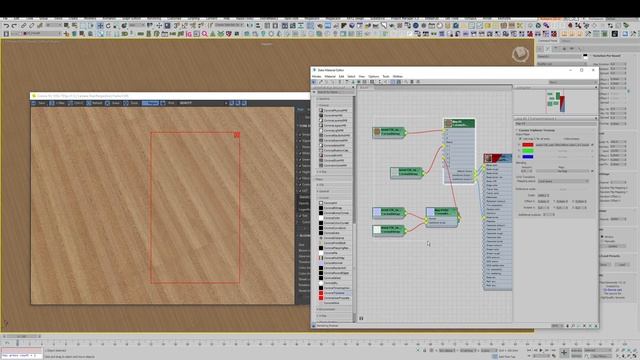Click the Search by Name field in material browser
The image size is (640, 360).
tap(335, 92)
